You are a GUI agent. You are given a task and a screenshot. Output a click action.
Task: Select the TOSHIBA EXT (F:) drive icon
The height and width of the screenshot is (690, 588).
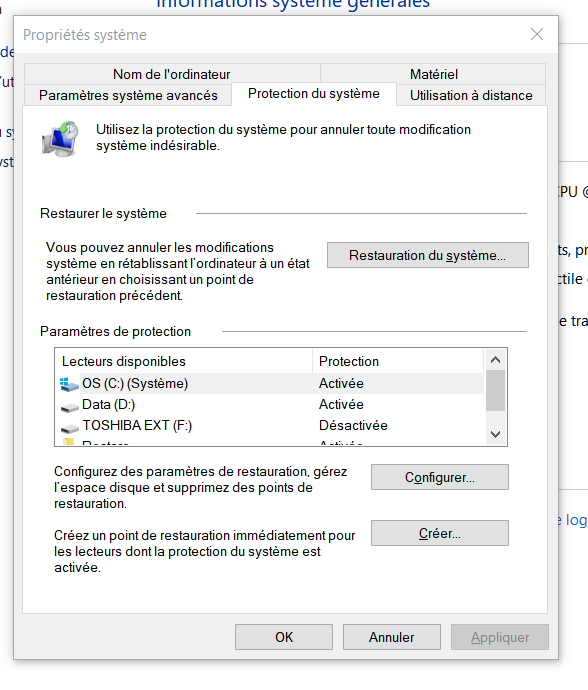pyautogui.click(x=70, y=429)
